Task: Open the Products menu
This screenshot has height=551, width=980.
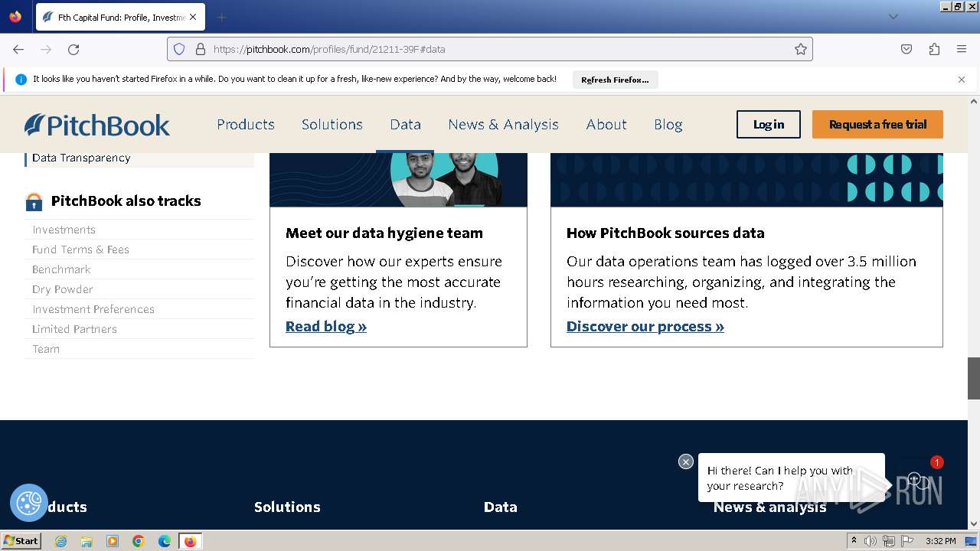Action: (246, 124)
